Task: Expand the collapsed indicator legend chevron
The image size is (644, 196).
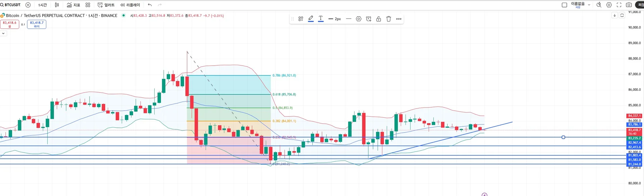Action: (x=3, y=33)
